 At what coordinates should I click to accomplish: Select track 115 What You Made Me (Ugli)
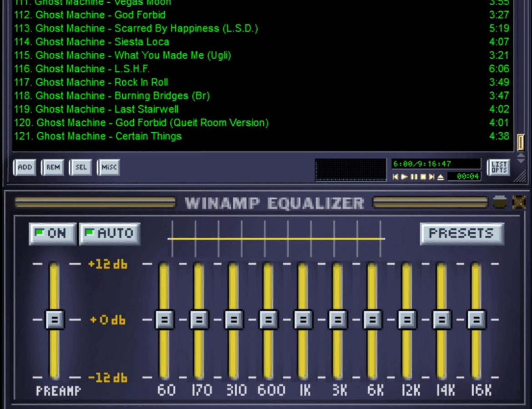coord(262,55)
